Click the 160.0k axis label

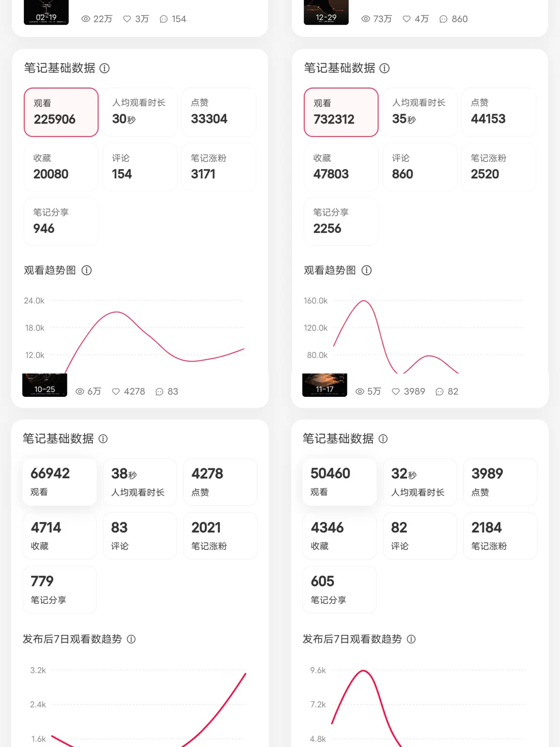point(316,301)
